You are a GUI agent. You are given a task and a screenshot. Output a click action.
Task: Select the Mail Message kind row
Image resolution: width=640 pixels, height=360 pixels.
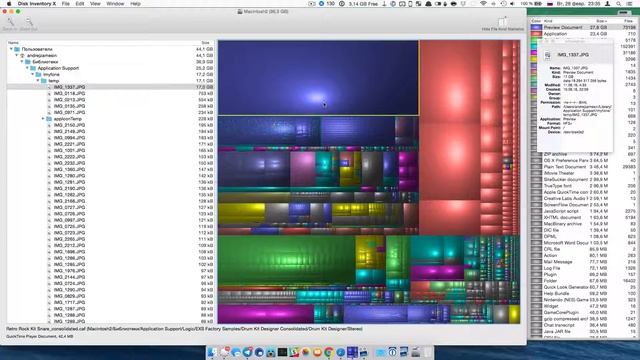pyautogui.click(x=584, y=262)
